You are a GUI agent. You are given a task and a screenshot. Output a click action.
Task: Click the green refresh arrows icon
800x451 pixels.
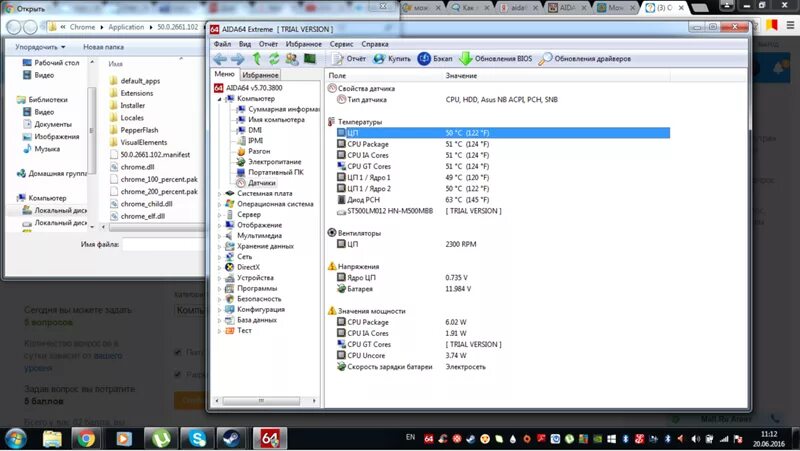coord(274,59)
